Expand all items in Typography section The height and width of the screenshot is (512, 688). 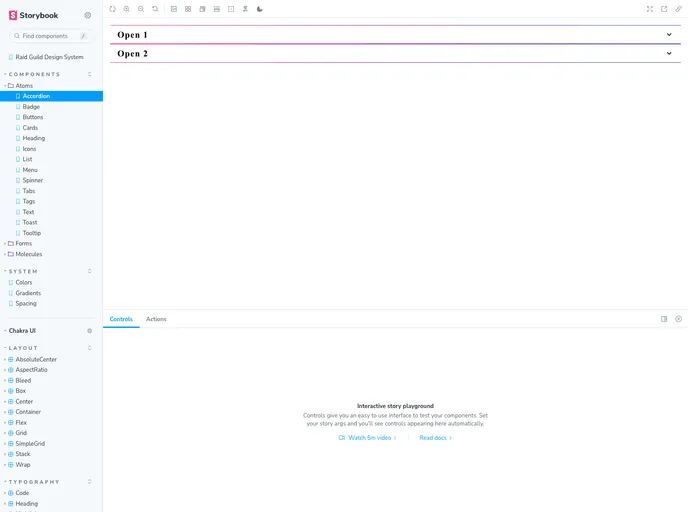[90, 482]
